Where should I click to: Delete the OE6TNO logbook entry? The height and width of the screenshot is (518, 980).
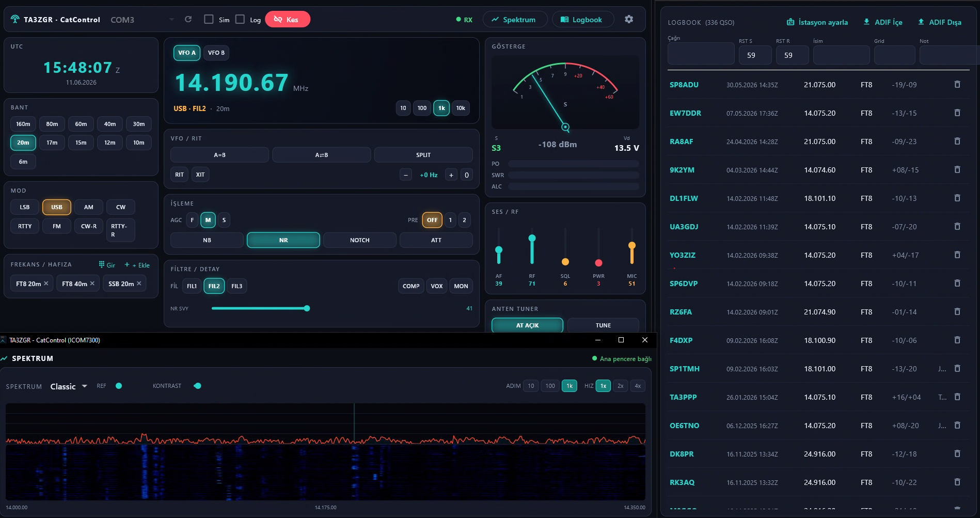pos(957,425)
